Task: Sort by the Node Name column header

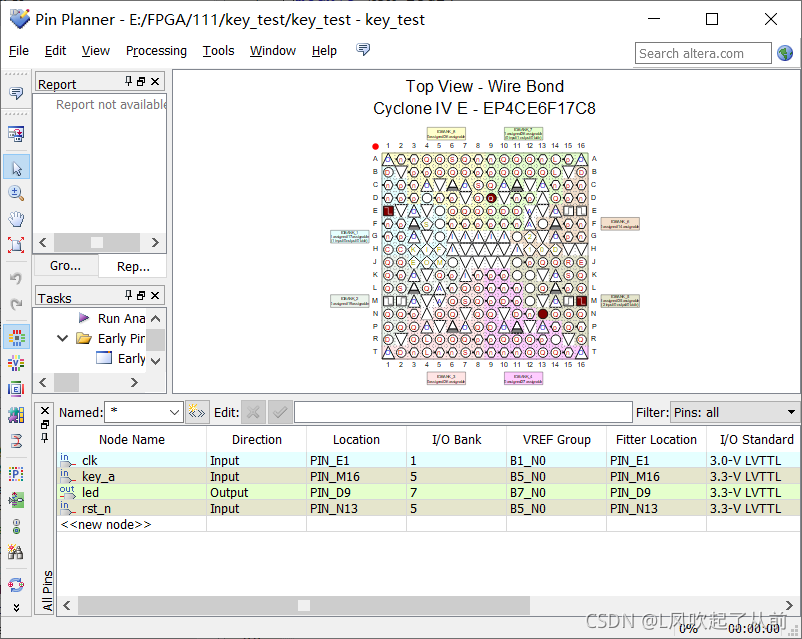Action: pos(132,439)
